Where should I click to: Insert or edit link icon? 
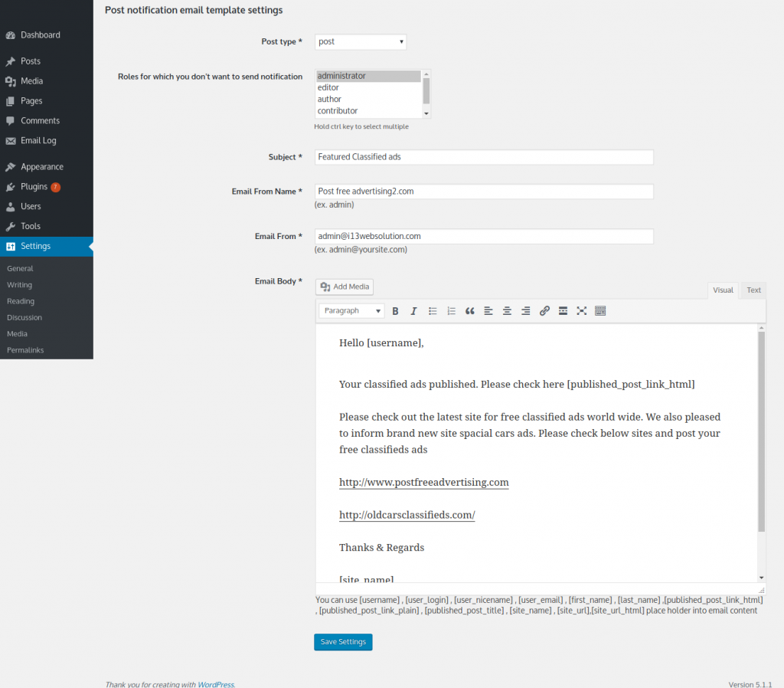pyautogui.click(x=544, y=311)
